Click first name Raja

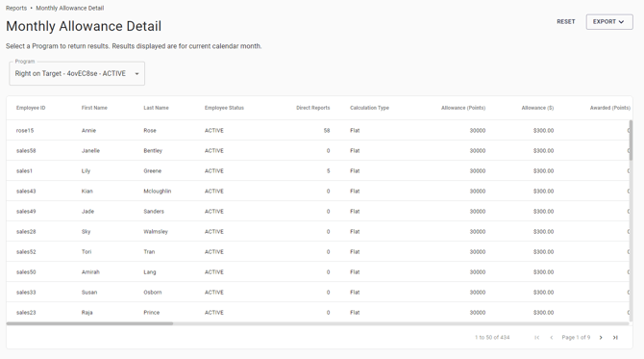point(87,312)
